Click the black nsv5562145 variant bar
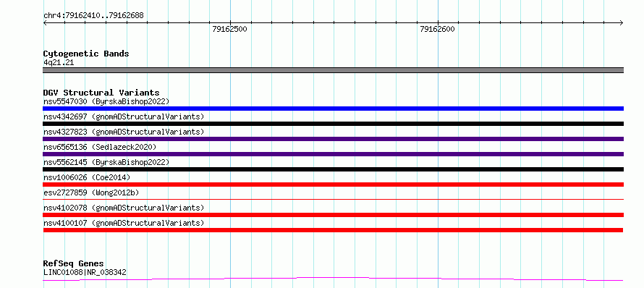 333,169
